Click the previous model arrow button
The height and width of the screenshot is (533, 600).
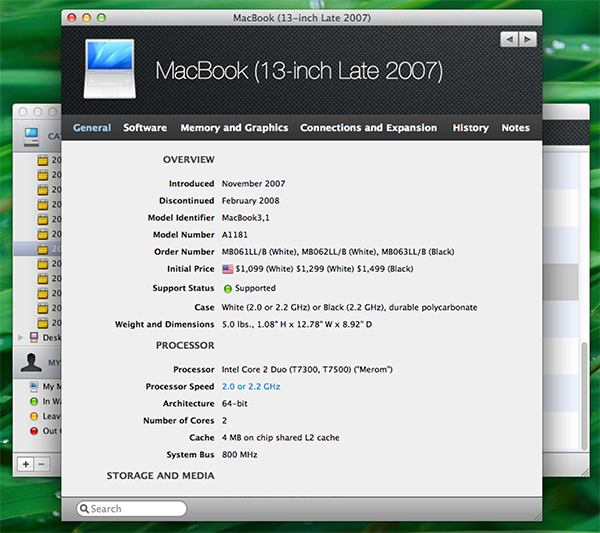[x=509, y=39]
